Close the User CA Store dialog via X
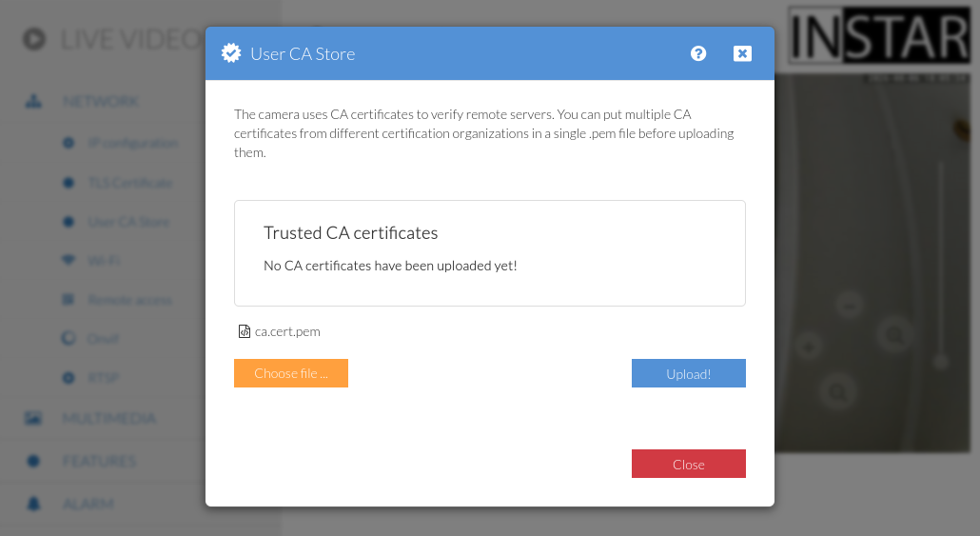The image size is (980, 536). click(742, 53)
